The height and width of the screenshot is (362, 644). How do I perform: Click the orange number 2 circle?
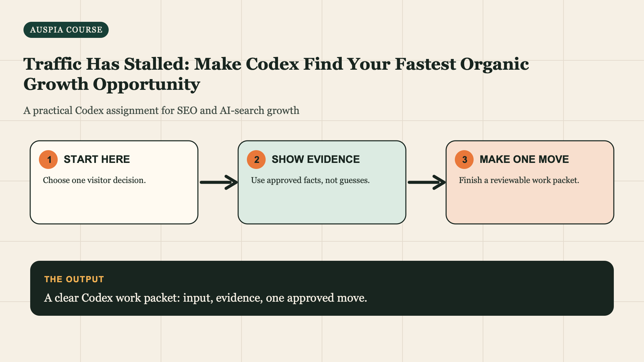(x=256, y=160)
